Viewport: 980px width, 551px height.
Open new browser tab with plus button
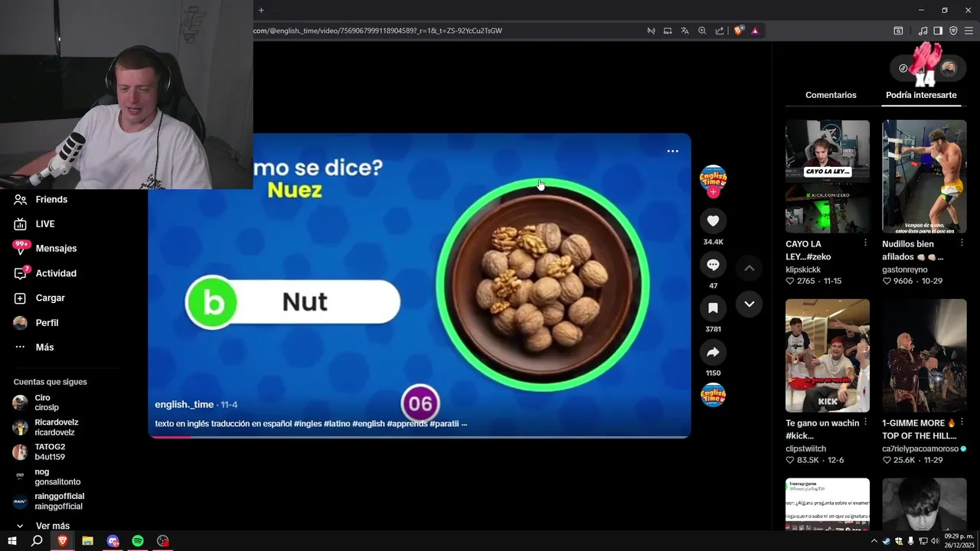[261, 10]
